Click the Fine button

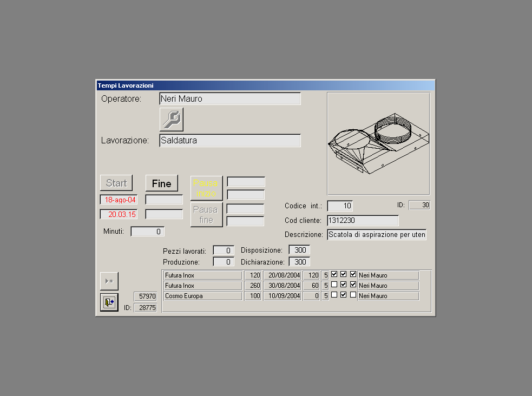[x=162, y=183]
